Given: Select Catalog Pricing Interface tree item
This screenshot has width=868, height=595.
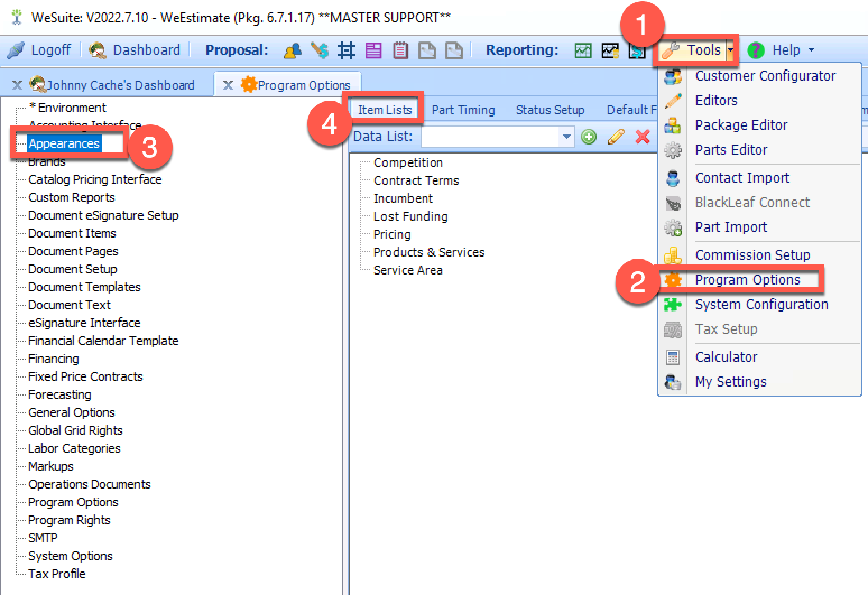Looking at the screenshot, I should pos(95,179).
